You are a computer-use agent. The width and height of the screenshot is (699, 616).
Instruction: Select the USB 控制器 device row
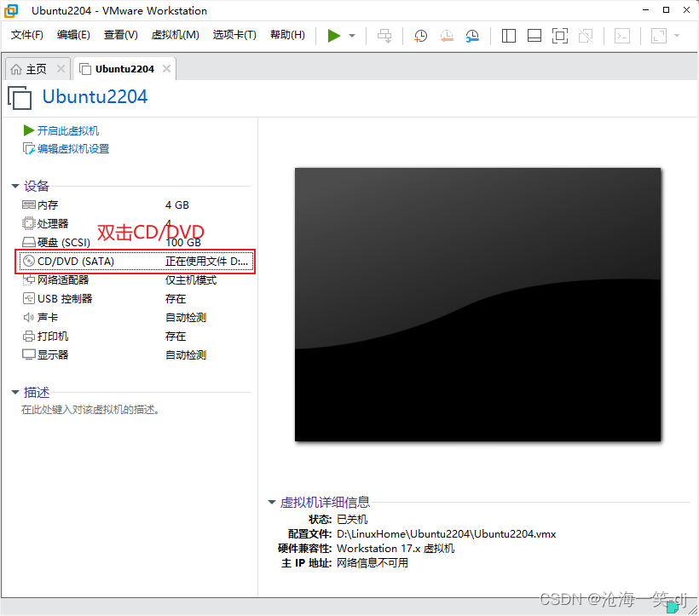(x=135, y=299)
